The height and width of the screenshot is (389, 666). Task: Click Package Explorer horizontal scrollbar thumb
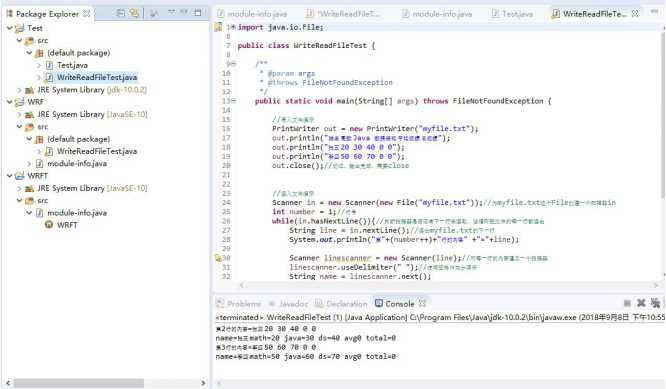(79, 383)
